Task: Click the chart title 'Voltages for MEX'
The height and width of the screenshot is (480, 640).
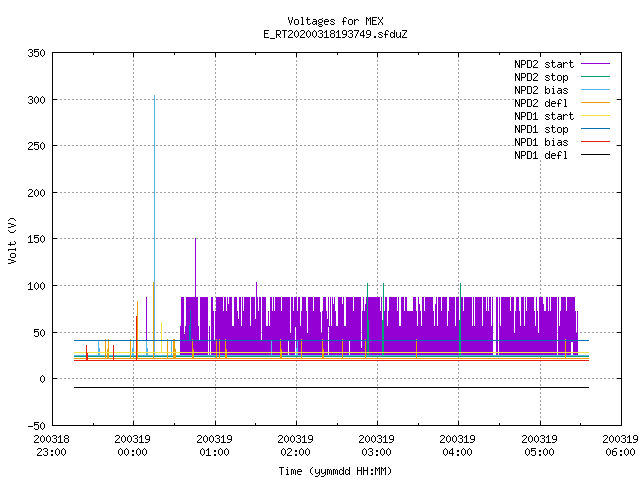Action: pyautogui.click(x=335, y=21)
